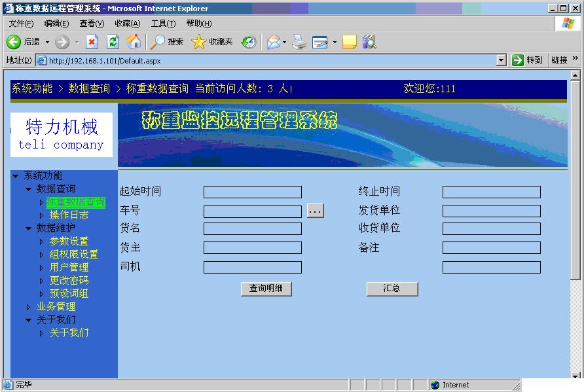This screenshot has height=392, width=584.
Task: Click the 查询明细 button
Action: [x=266, y=289]
